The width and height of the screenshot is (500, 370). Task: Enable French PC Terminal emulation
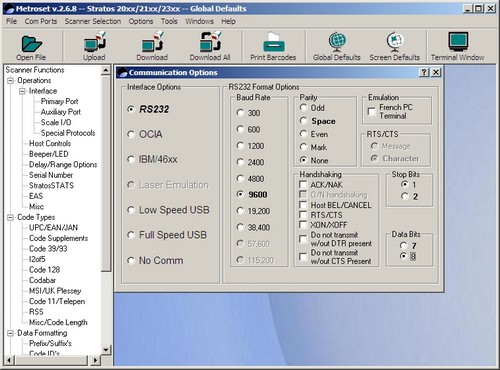pos(371,111)
